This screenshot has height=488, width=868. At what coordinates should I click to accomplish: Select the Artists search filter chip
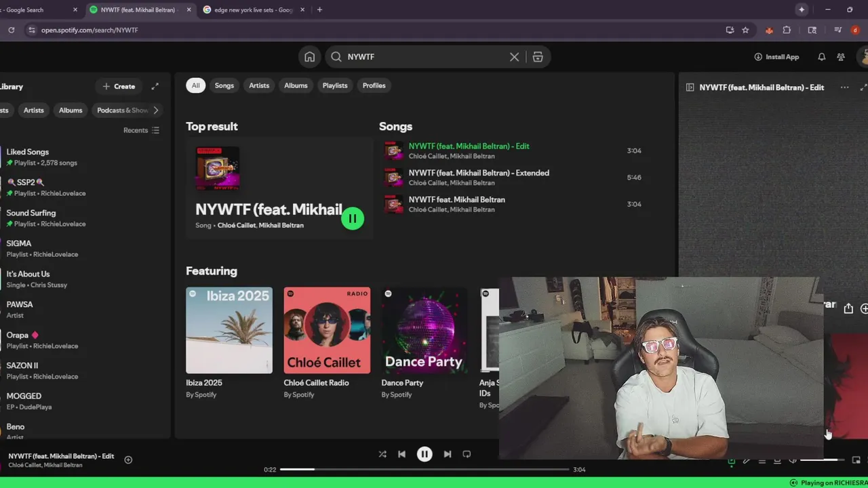pyautogui.click(x=259, y=85)
